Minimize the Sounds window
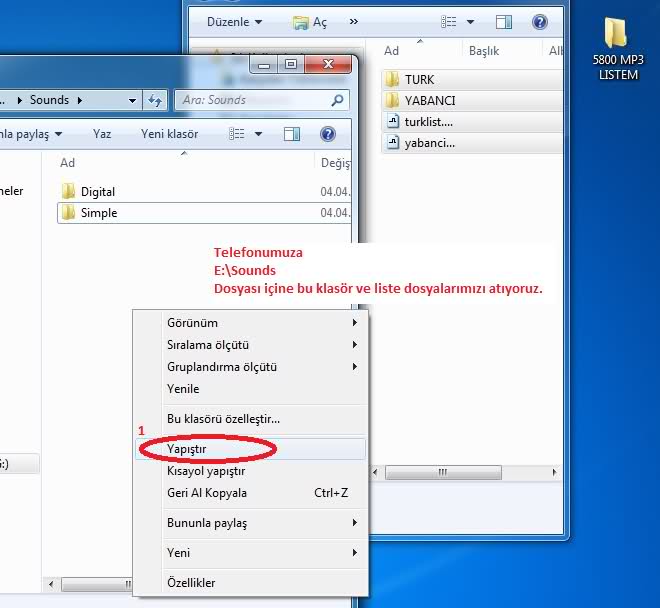The height and width of the screenshot is (608, 660). pyautogui.click(x=263, y=65)
